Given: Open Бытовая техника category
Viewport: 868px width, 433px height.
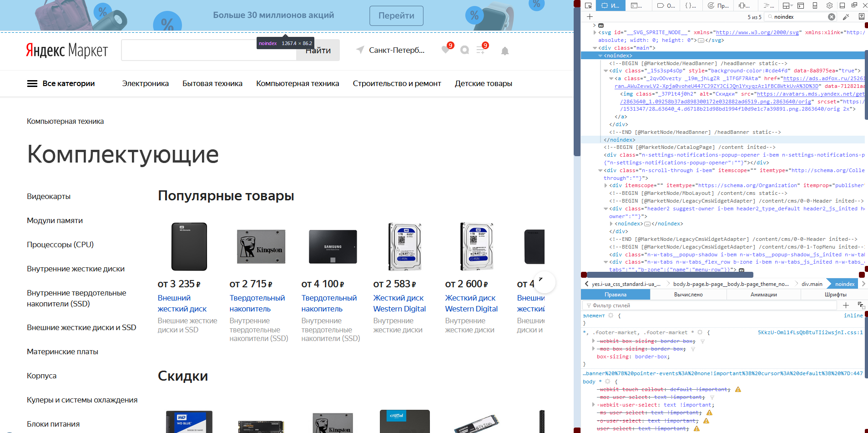Looking at the screenshot, I should click(212, 83).
